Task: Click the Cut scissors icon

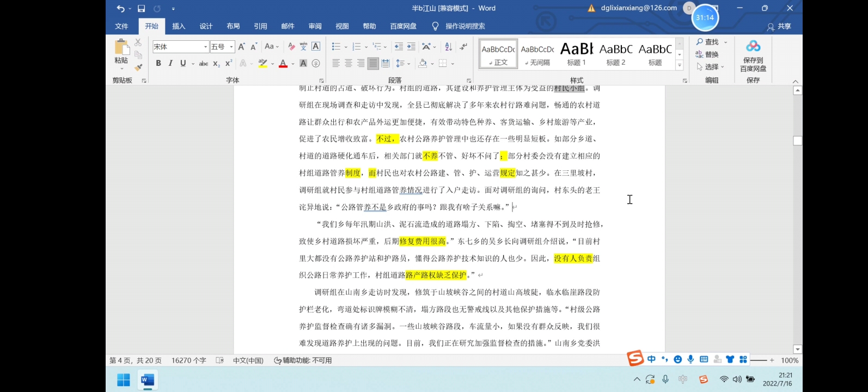Action: (x=138, y=42)
